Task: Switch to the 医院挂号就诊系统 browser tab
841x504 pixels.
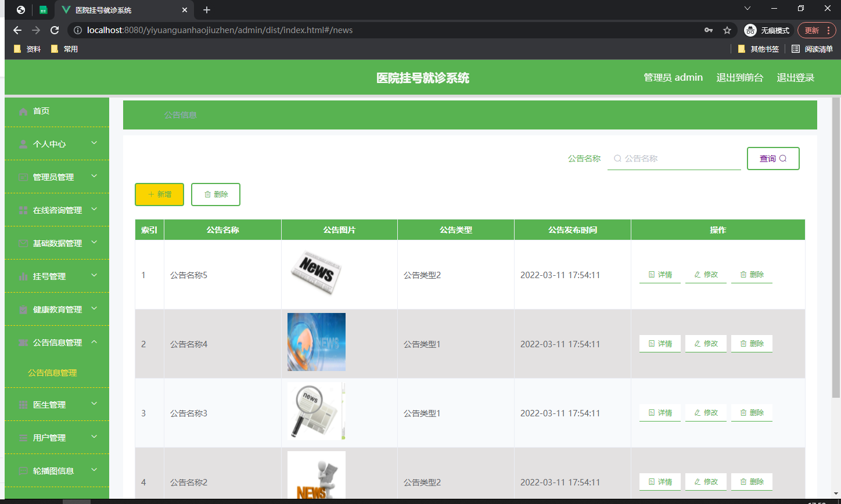Action: click(x=124, y=10)
